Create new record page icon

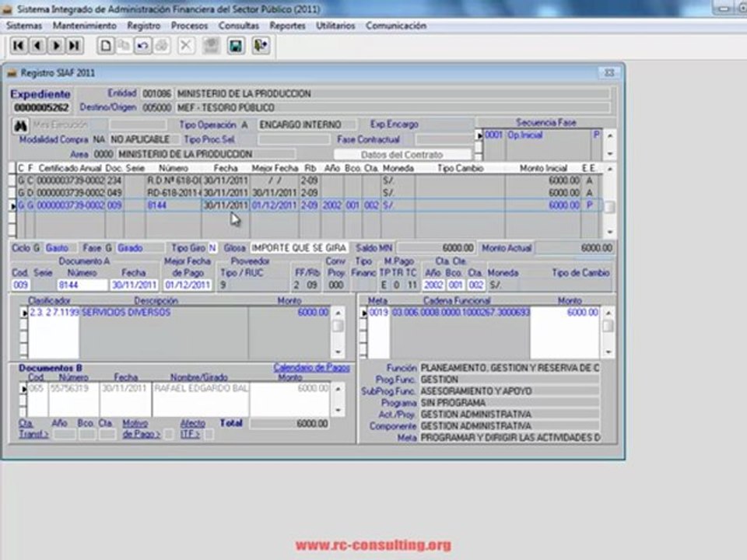(x=105, y=46)
